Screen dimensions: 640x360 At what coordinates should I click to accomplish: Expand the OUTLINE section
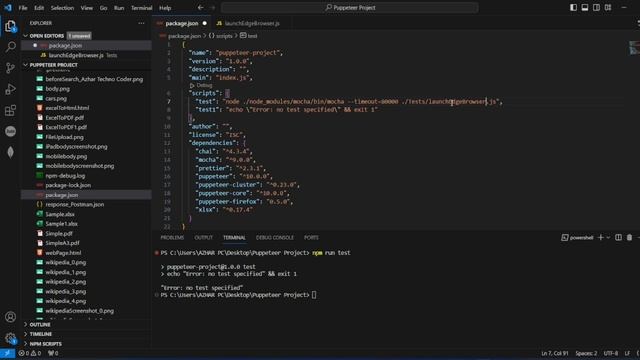coord(40,324)
